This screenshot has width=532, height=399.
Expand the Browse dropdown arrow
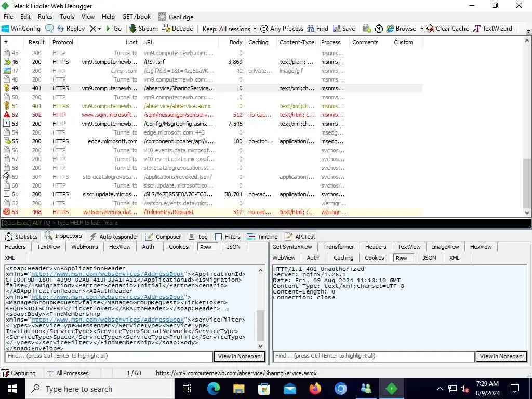coord(422,29)
